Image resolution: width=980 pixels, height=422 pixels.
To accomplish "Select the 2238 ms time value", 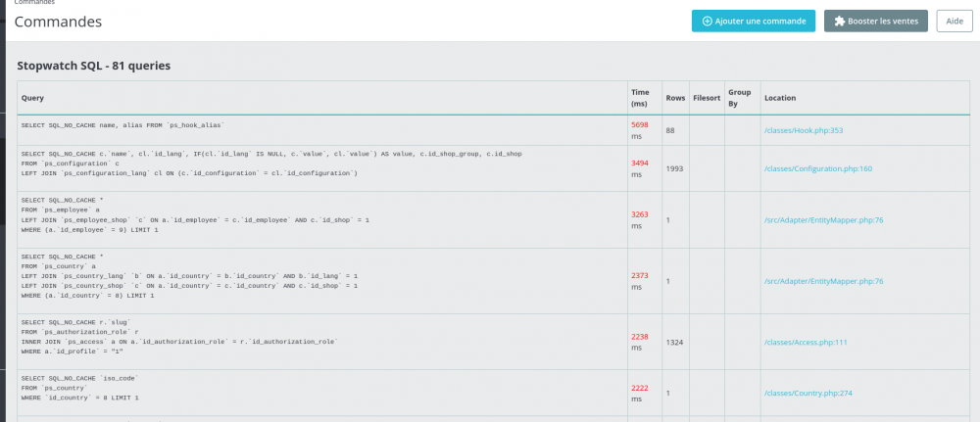I will [x=639, y=342].
